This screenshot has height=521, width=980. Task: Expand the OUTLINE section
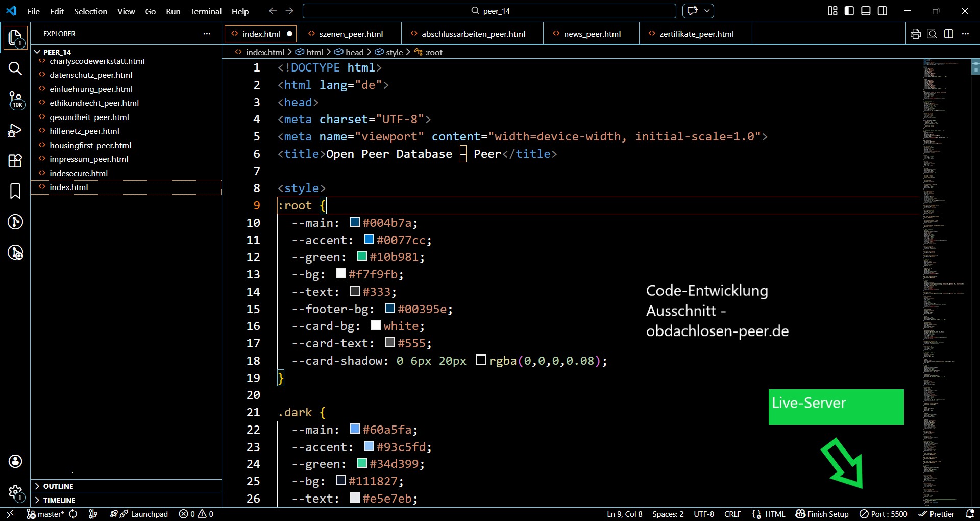click(58, 486)
